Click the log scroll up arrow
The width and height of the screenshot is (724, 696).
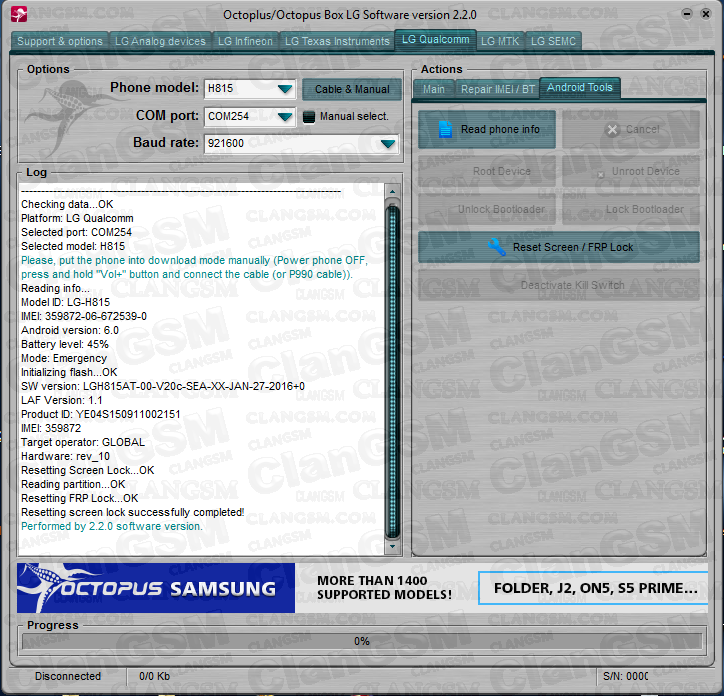(x=392, y=191)
